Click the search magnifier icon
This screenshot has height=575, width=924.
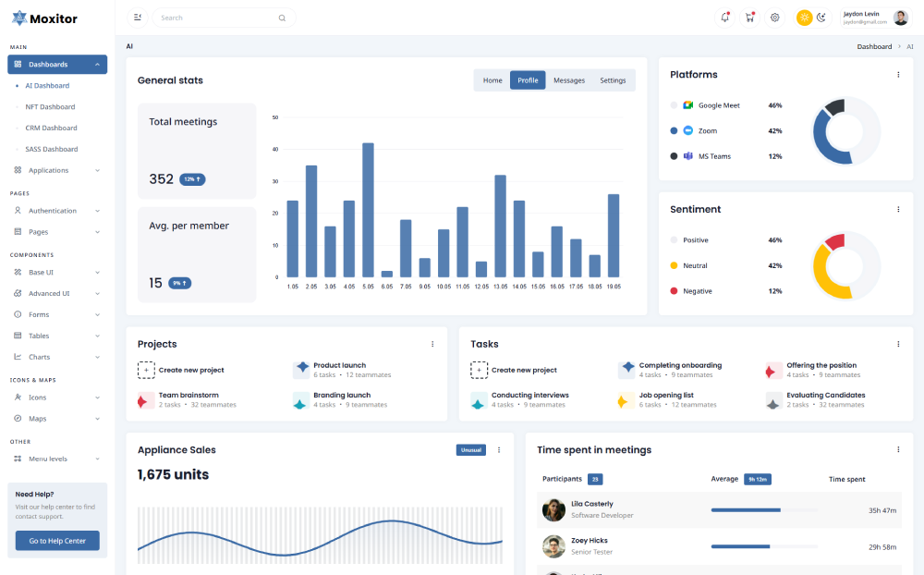pos(282,18)
